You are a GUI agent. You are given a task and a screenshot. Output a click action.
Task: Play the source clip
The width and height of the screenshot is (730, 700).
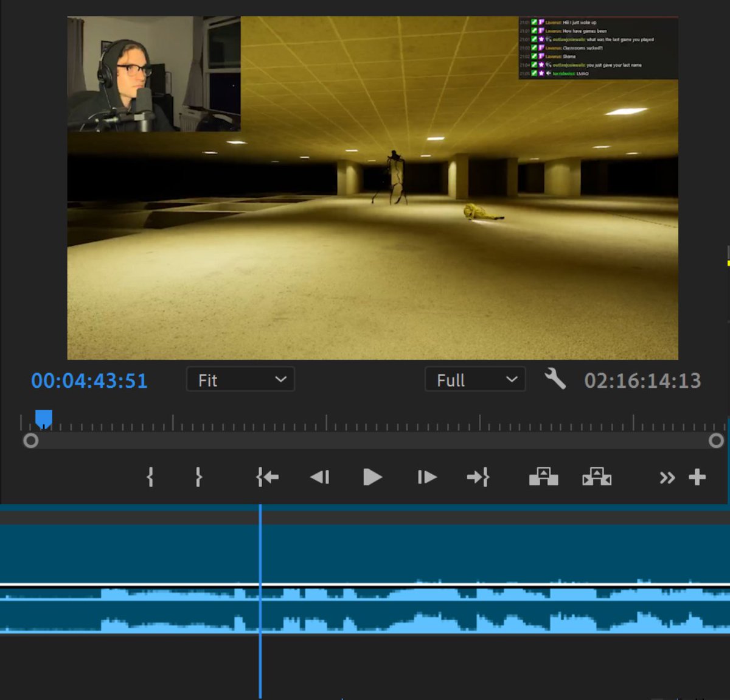pyautogui.click(x=372, y=477)
